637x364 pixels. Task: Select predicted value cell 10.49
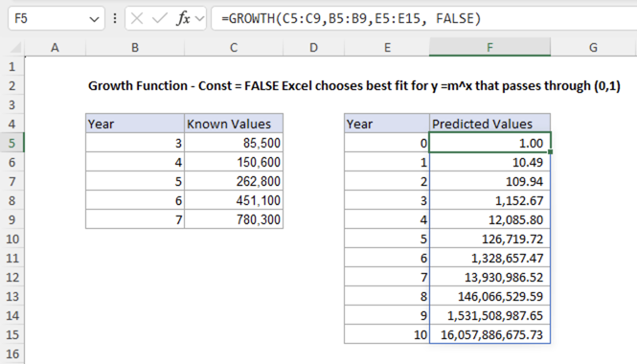click(x=489, y=162)
